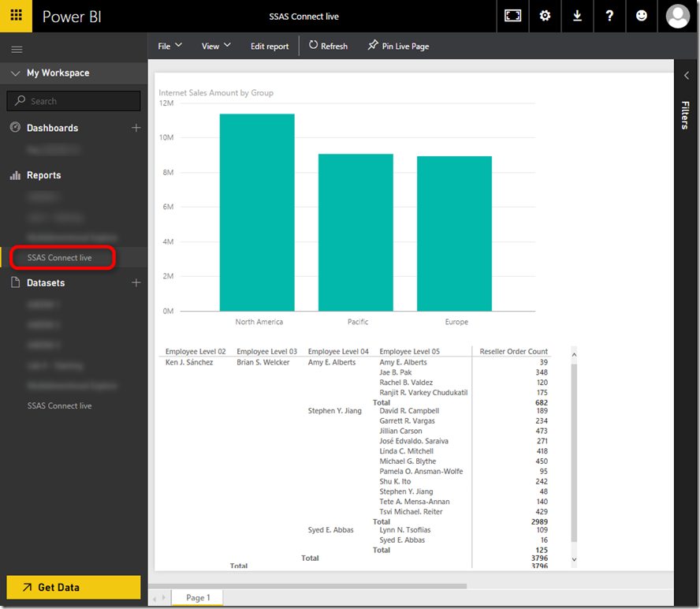This screenshot has height=609, width=700.
Task: Click Ranjit R. Varkey Chudukatil row
Action: coord(423,392)
